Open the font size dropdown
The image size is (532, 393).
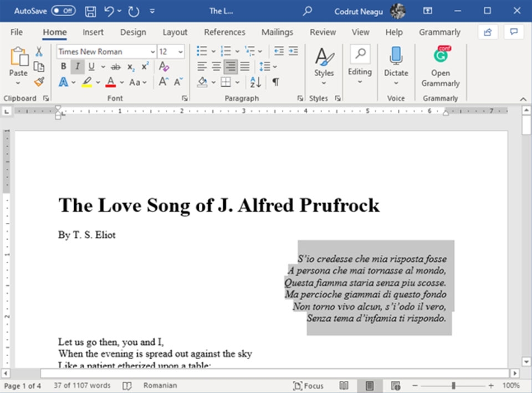click(181, 51)
